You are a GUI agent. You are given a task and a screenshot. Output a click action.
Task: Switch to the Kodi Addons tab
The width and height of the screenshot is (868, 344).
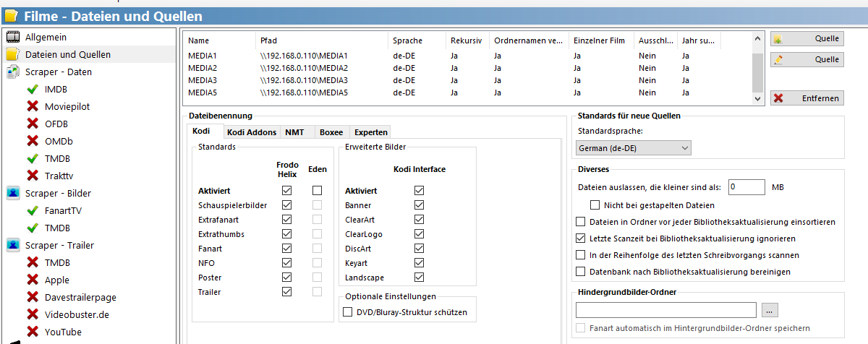click(251, 132)
